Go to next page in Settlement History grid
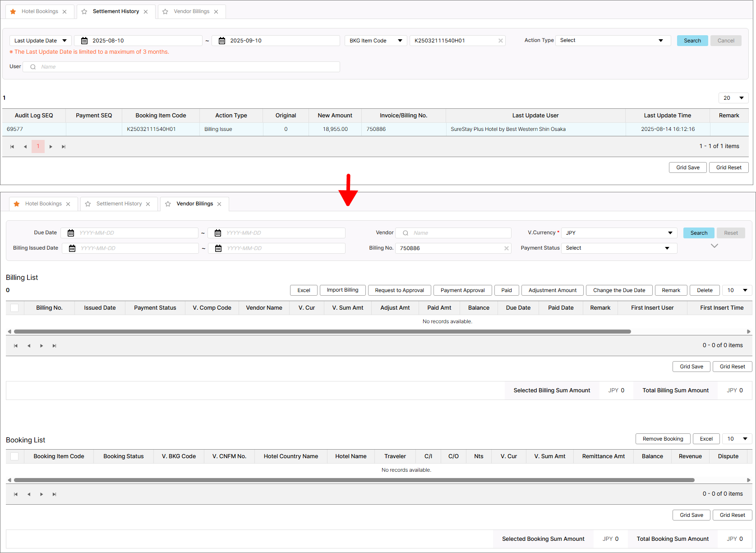 (51, 147)
